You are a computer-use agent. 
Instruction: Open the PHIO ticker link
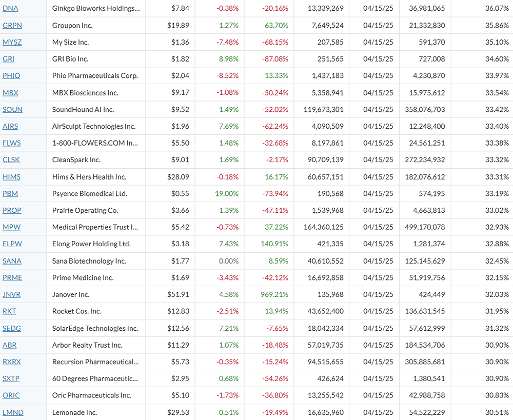pos(11,76)
